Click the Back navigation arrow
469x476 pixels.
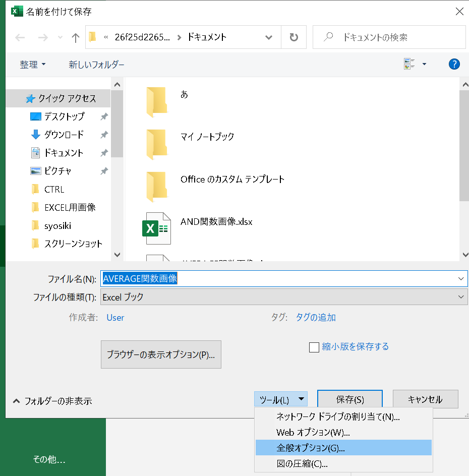[x=20, y=38]
